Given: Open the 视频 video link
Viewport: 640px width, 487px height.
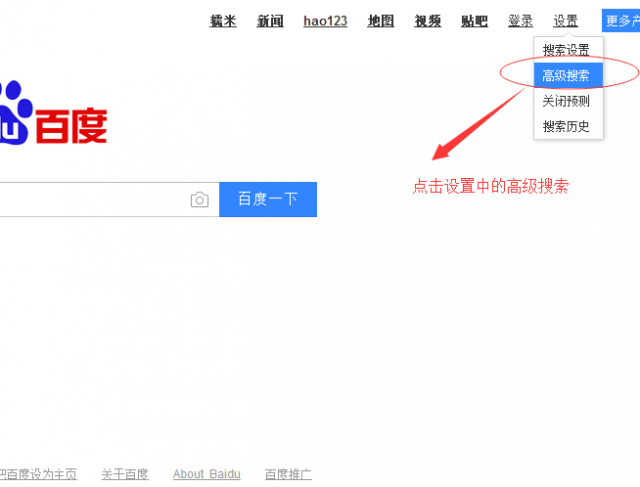Looking at the screenshot, I should coord(428,21).
